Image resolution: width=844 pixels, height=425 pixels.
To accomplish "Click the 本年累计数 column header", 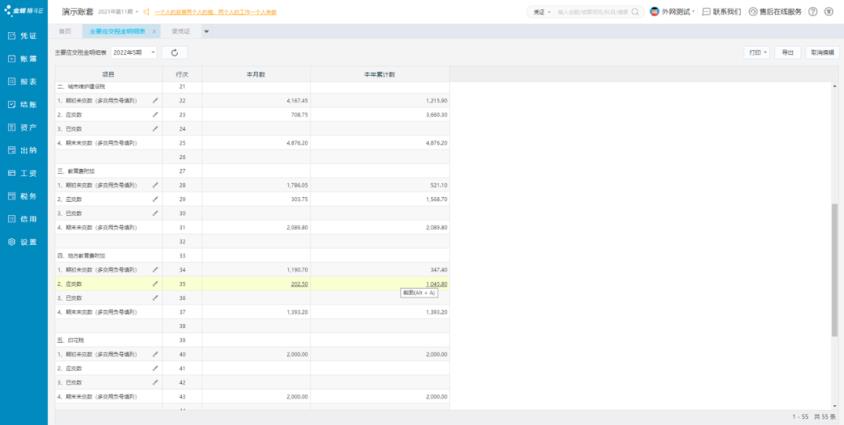I will pyautogui.click(x=379, y=74).
